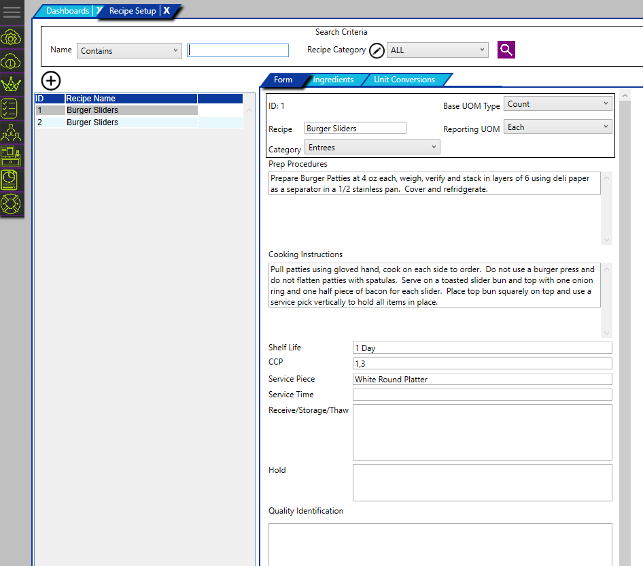Image resolution: width=644 pixels, height=566 pixels.
Task: Go to the Dashboards tab
Action: [67, 11]
